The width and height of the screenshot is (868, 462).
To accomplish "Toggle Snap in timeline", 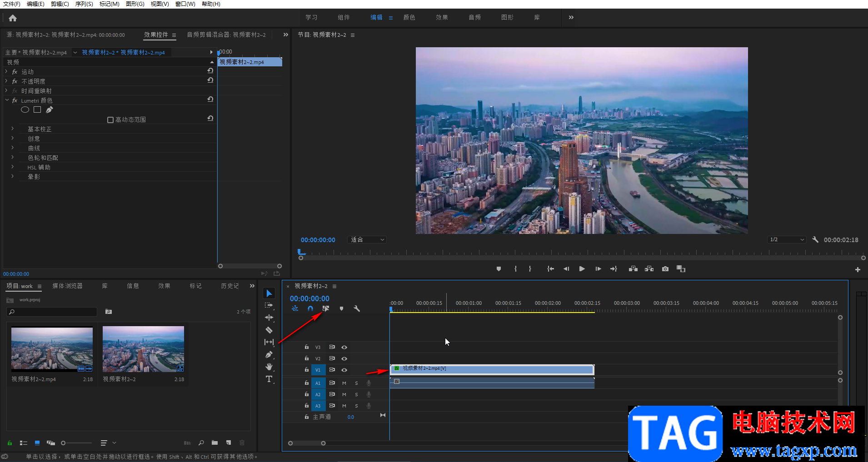I will pos(310,308).
